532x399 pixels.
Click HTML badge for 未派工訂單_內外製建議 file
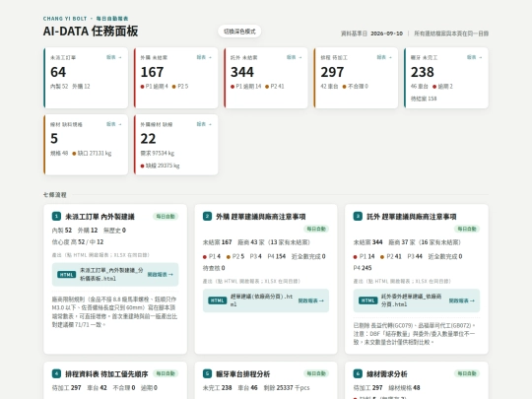pyautogui.click(x=67, y=275)
